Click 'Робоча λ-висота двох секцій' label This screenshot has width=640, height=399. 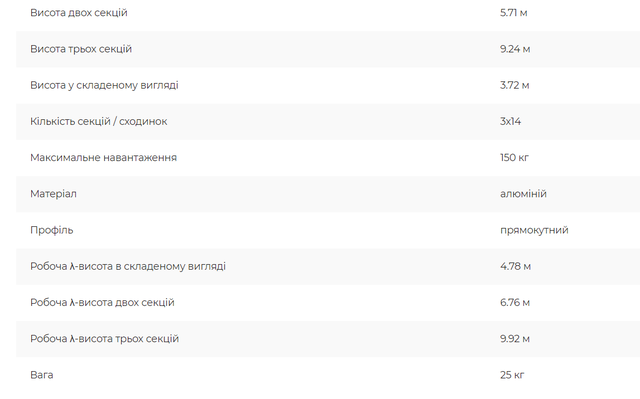[x=102, y=303]
